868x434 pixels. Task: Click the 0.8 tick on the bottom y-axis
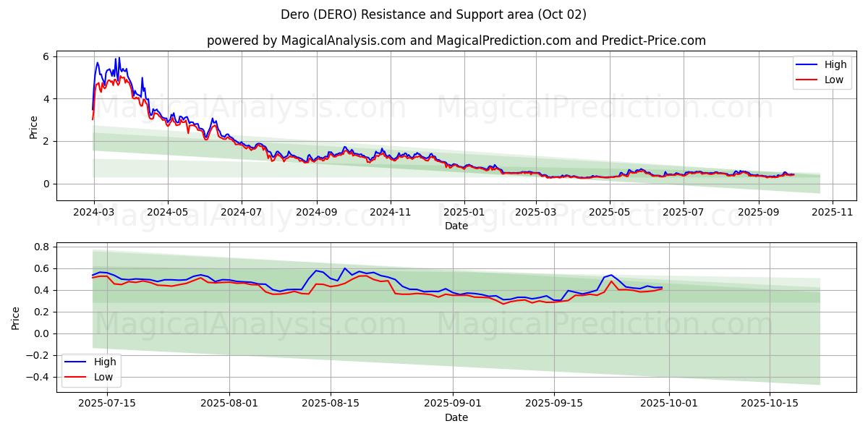(x=41, y=247)
